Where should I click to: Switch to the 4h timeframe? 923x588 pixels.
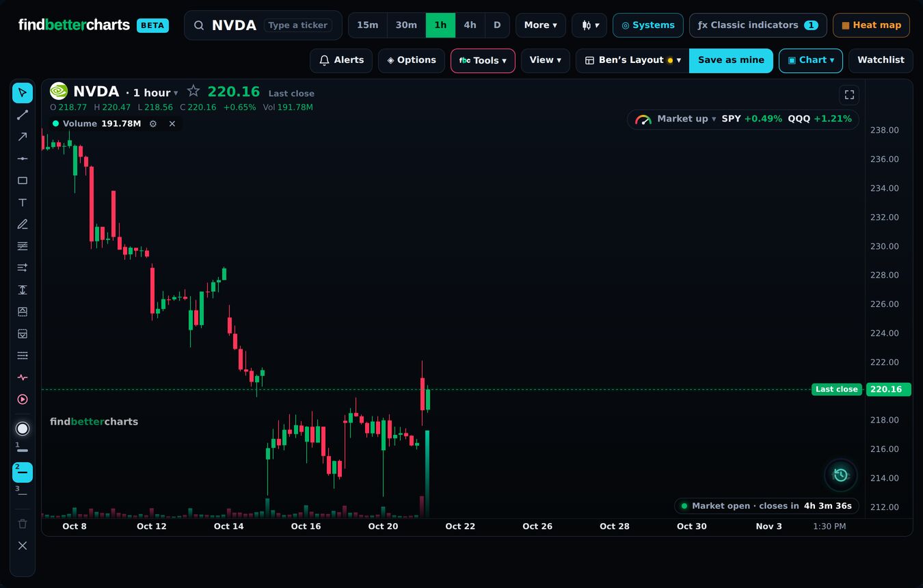coord(470,25)
